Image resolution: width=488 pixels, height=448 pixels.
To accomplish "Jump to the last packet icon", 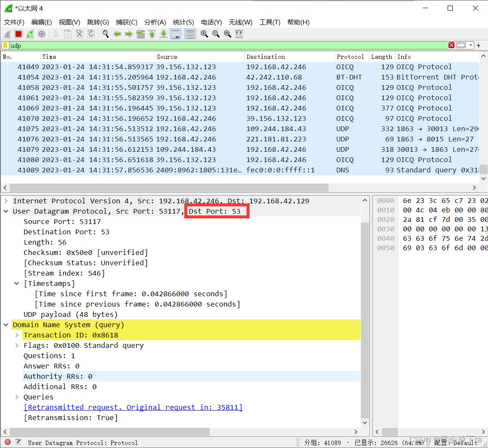I will coord(163,34).
